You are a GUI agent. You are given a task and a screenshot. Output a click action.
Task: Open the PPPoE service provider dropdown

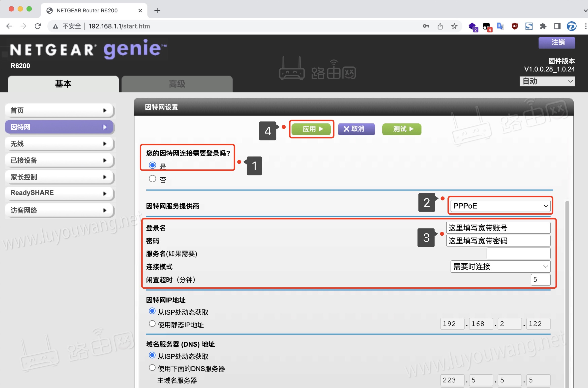click(500, 206)
